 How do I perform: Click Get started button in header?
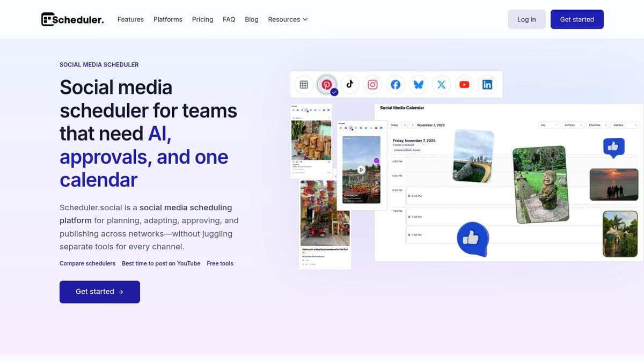tap(577, 19)
